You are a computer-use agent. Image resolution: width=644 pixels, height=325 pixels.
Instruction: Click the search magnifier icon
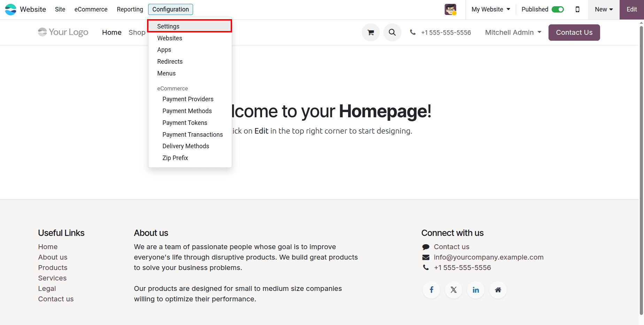coord(392,32)
